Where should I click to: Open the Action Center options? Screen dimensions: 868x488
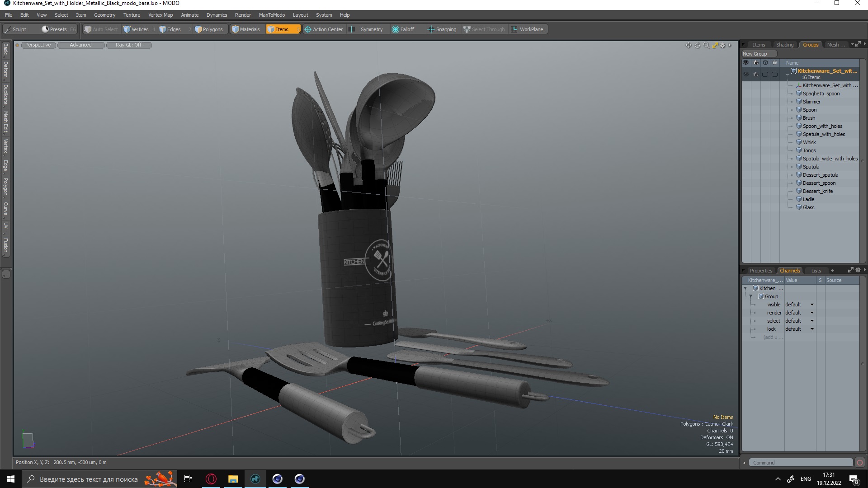tap(324, 29)
